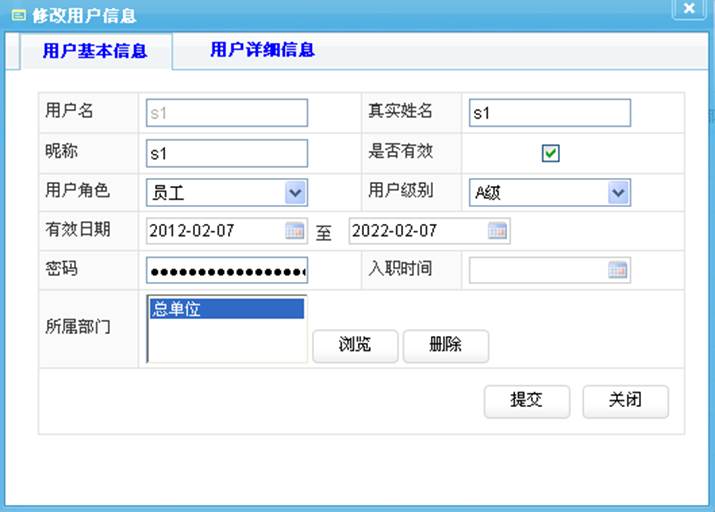Toggle the 是否有效 checkbox
Image resolution: width=715 pixels, height=512 pixels.
[550, 153]
